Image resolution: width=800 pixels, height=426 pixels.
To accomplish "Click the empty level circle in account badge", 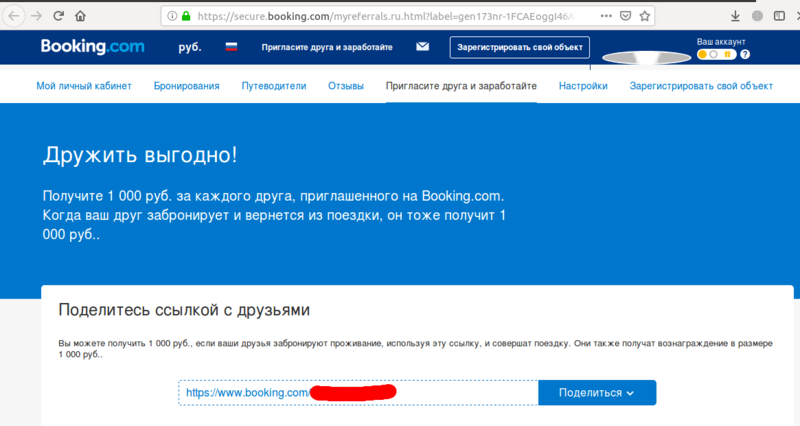I will [713, 54].
